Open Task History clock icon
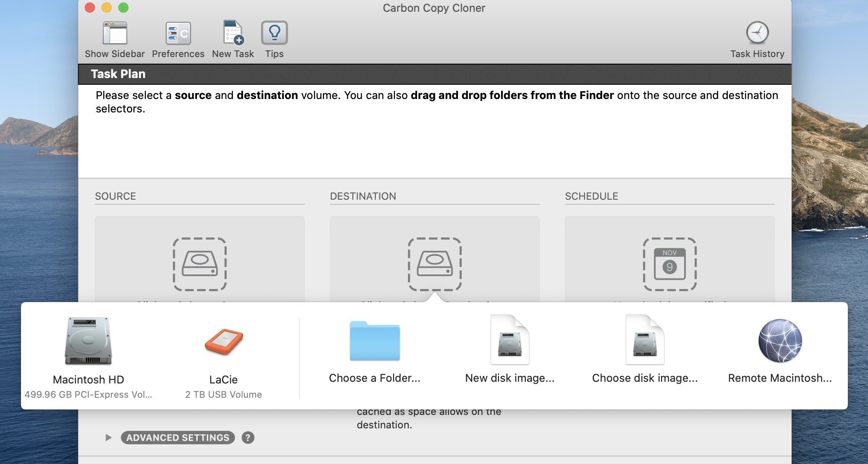Viewport: 868px width, 464px height. coord(757,33)
